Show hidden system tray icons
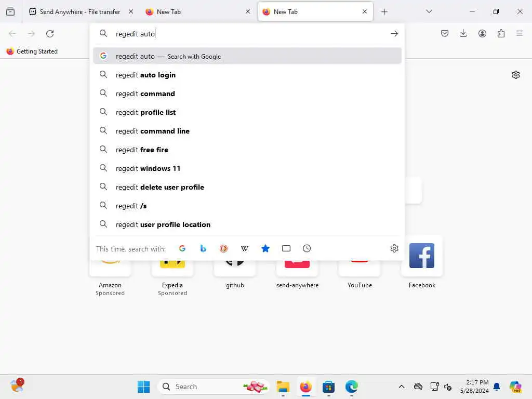532x399 pixels. 402,387
